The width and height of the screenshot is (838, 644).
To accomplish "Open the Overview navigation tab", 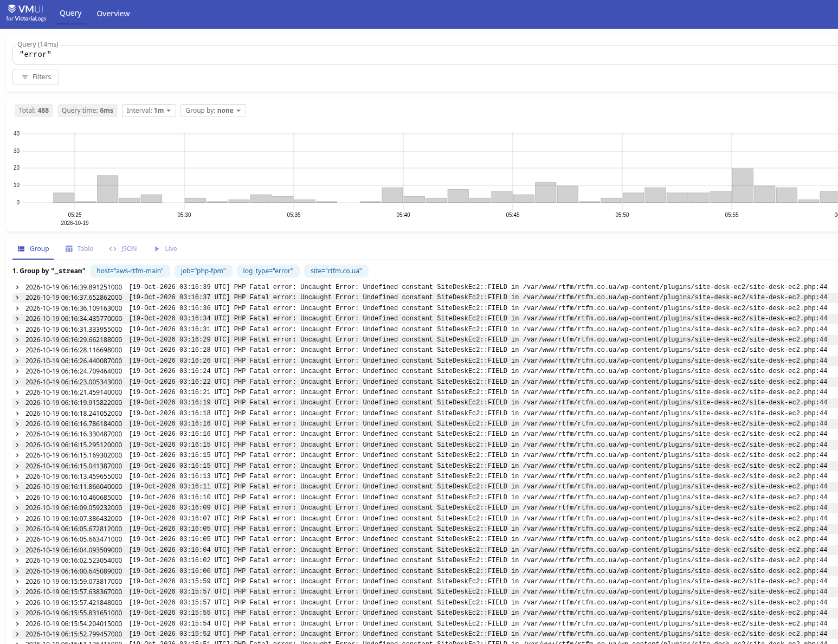I will (x=113, y=14).
